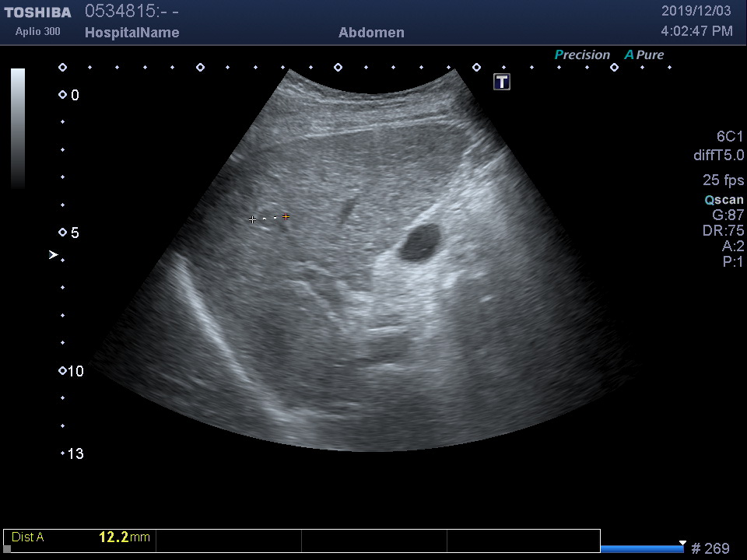
Task: Click the blue cine loop progress bar
Action: point(641,549)
